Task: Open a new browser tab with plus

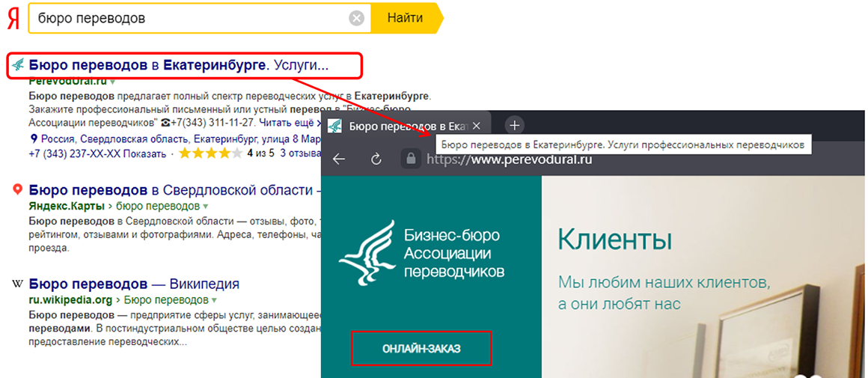Action: (514, 125)
